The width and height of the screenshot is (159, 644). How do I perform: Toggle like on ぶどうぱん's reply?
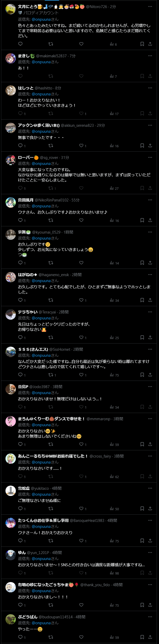coord(81,637)
